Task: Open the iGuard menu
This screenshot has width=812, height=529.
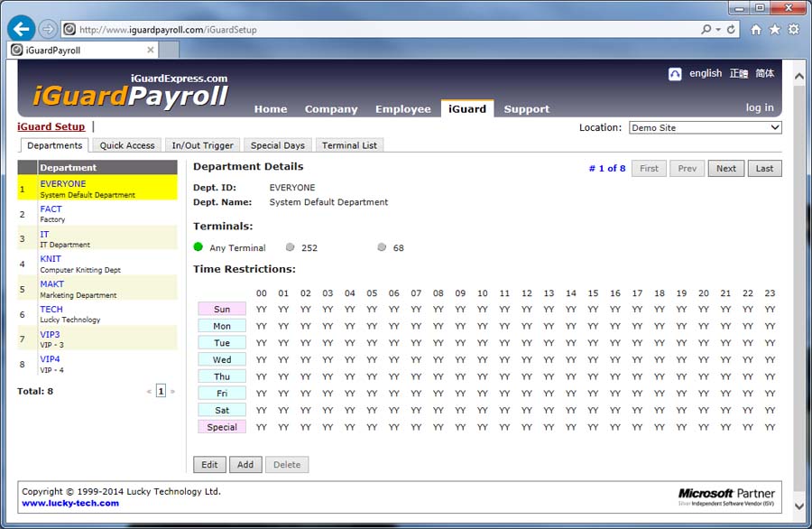Action: click(467, 109)
